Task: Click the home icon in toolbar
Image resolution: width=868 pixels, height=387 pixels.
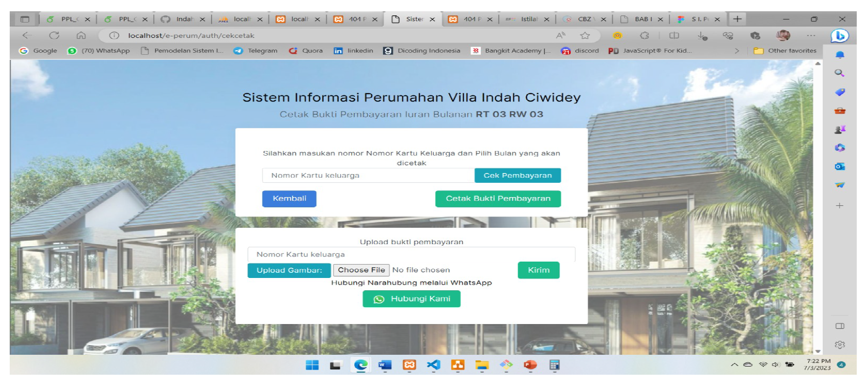Action: pos(81,35)
